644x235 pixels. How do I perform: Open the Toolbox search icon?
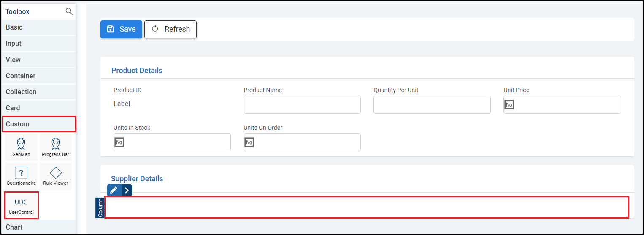pyautogui.click(x=69, y=11)
